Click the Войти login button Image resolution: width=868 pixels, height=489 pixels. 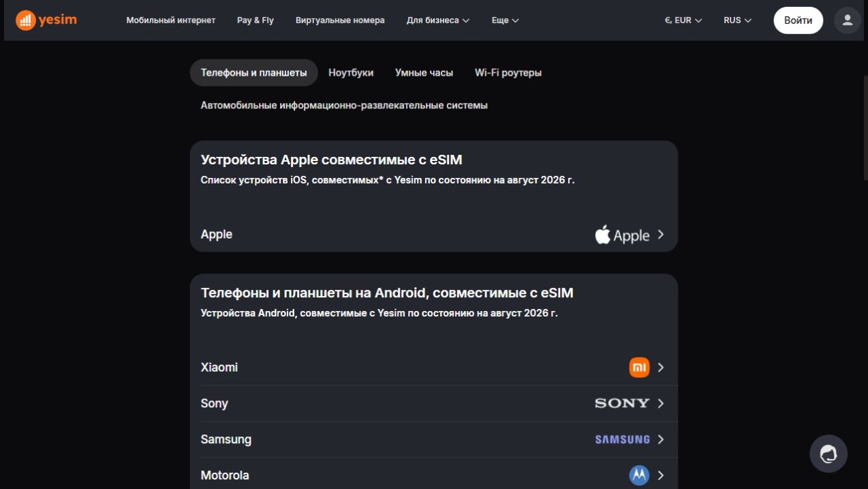coord(798,20)
